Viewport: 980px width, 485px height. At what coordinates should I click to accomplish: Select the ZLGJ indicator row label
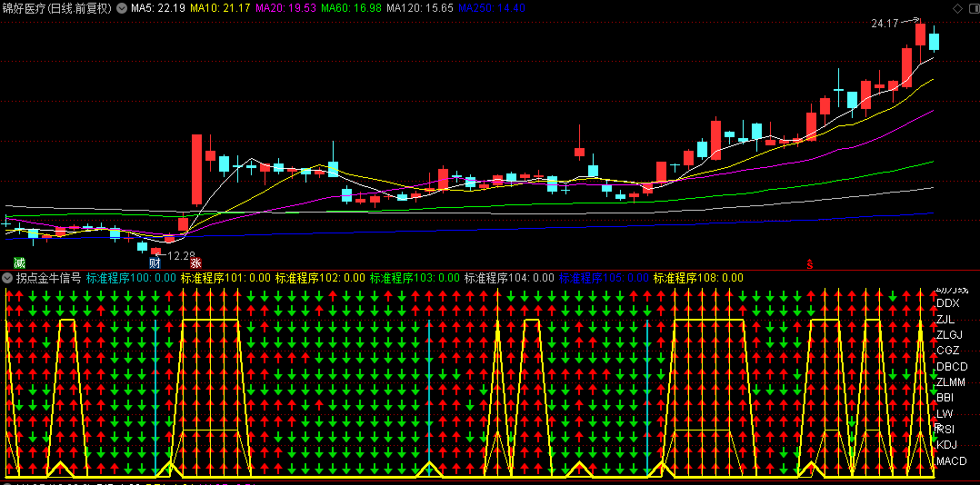tap(949, 334)
